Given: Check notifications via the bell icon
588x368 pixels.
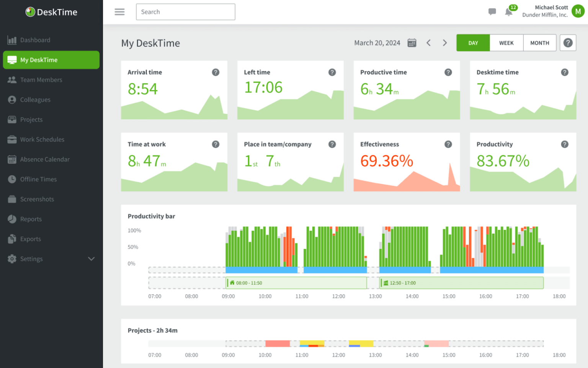Looking at the screenshot, I should pyautogui.click(x=508, y=12).
